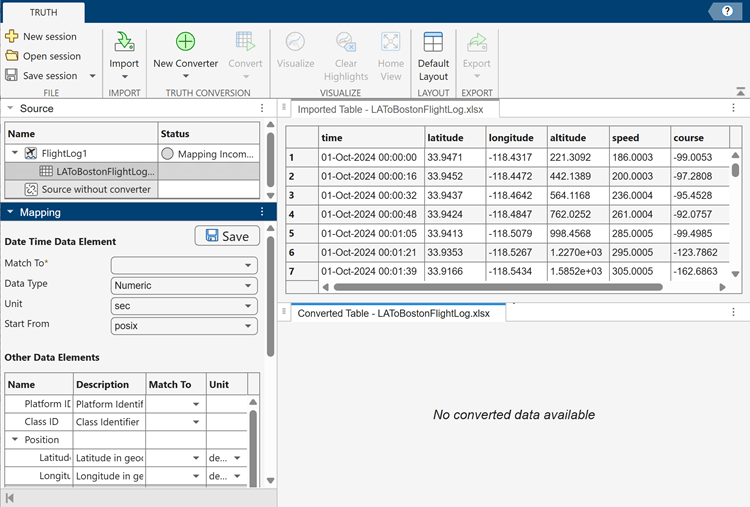750x507 pixels.
Task: Click the New session plus icon
Action: point(11,36)
